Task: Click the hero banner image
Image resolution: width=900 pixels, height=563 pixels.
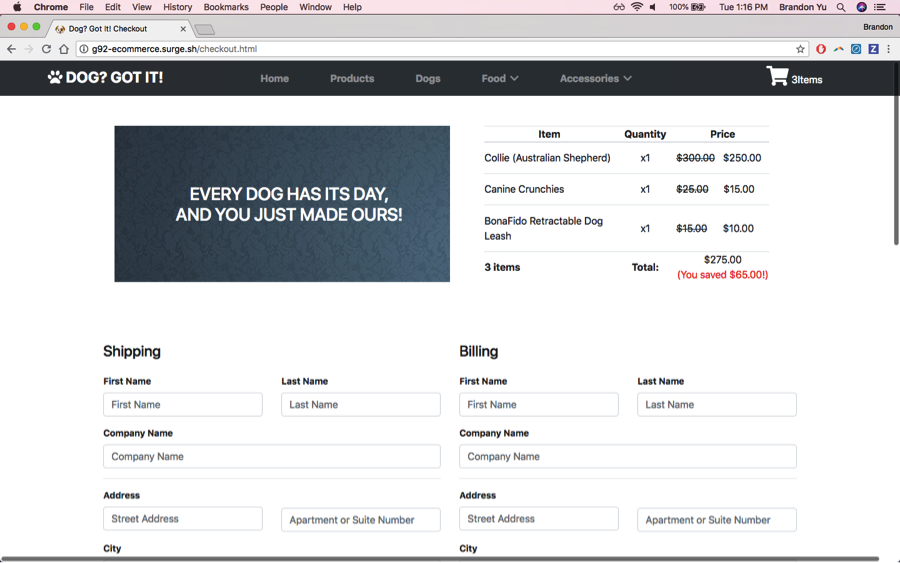Action: click(282, 204)
